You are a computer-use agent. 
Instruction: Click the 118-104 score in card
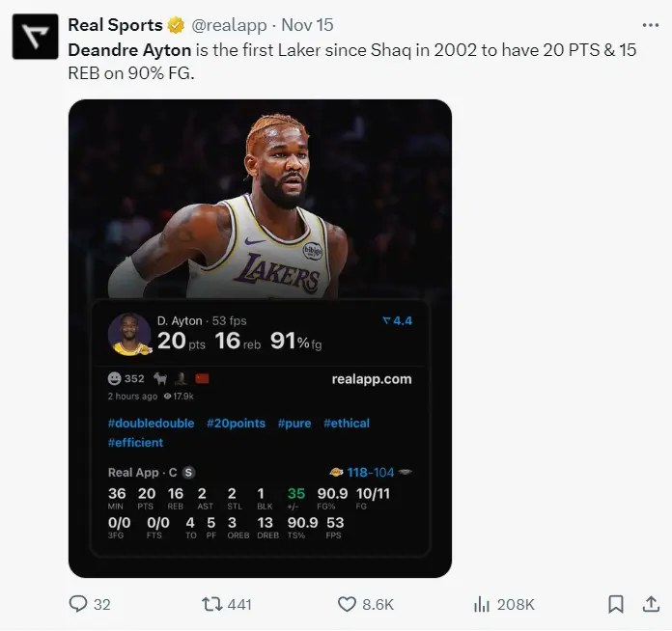pyautogui.click(x=371, y=472)
